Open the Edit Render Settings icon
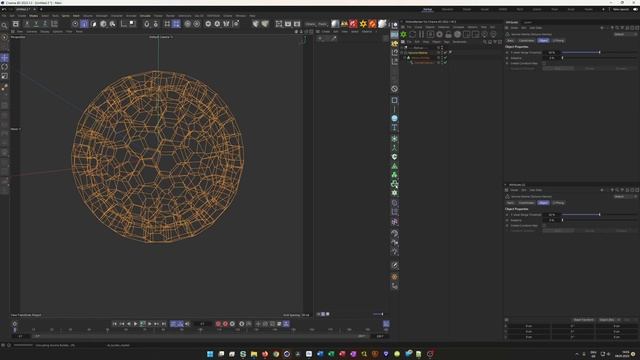Viewport: 640px width, 360px height. pos(297,24)
